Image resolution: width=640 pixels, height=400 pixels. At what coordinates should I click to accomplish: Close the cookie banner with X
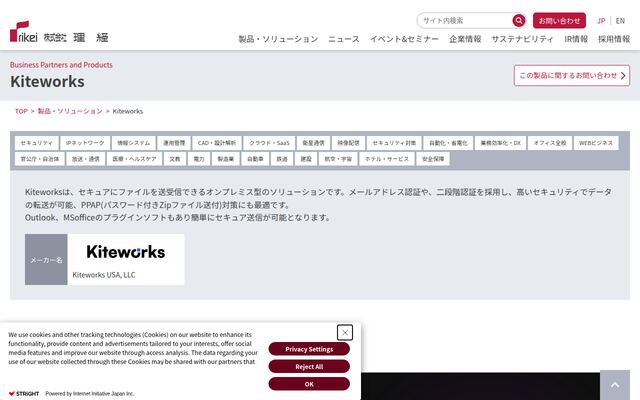tap(345, 333)
